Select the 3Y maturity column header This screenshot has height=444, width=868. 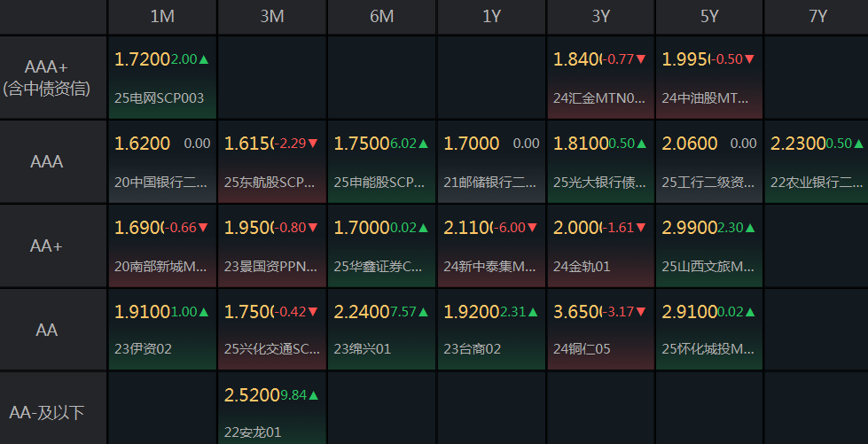pyautogui.click(x=600, y=17)
